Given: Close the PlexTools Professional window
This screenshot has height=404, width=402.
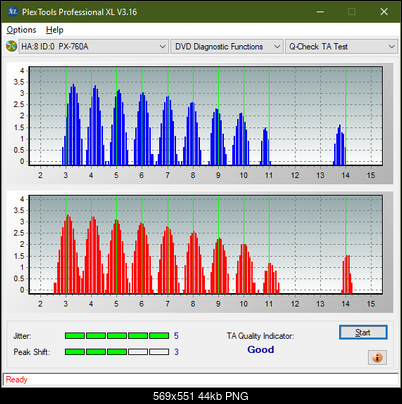Looking at the screenshot, I should click(384, 12).
